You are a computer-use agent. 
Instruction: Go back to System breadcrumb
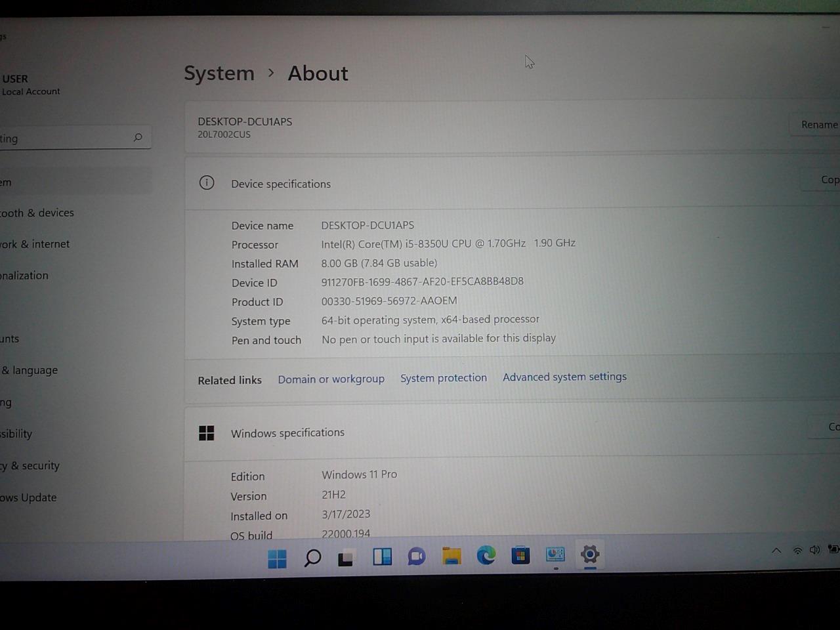pyautogui.click(x=219, y=73)
